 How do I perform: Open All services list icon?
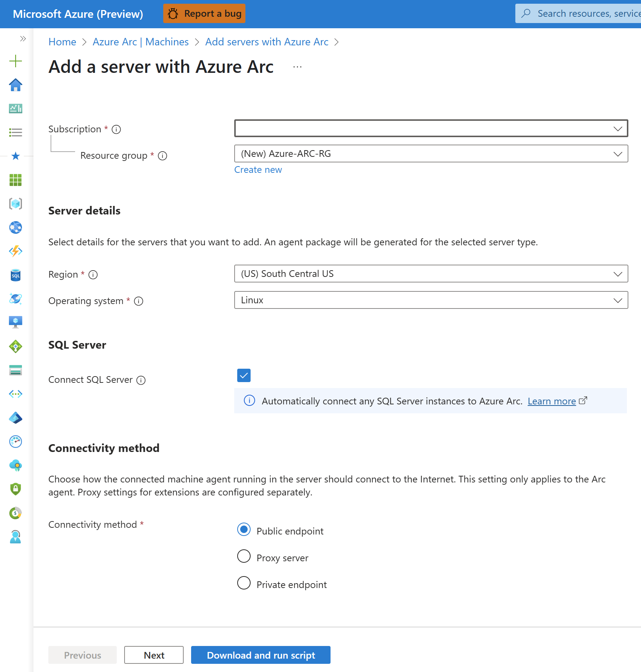tap(16, 132)
